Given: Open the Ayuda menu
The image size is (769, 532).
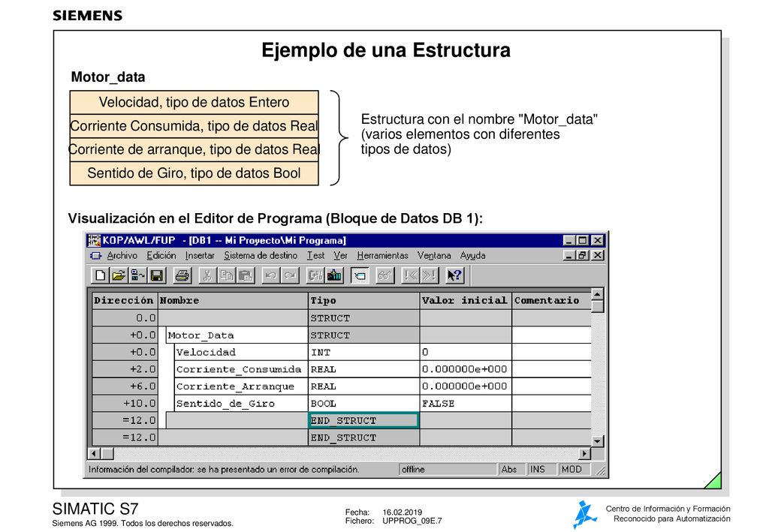Looking at the screenshot, I should click(473, 255).
